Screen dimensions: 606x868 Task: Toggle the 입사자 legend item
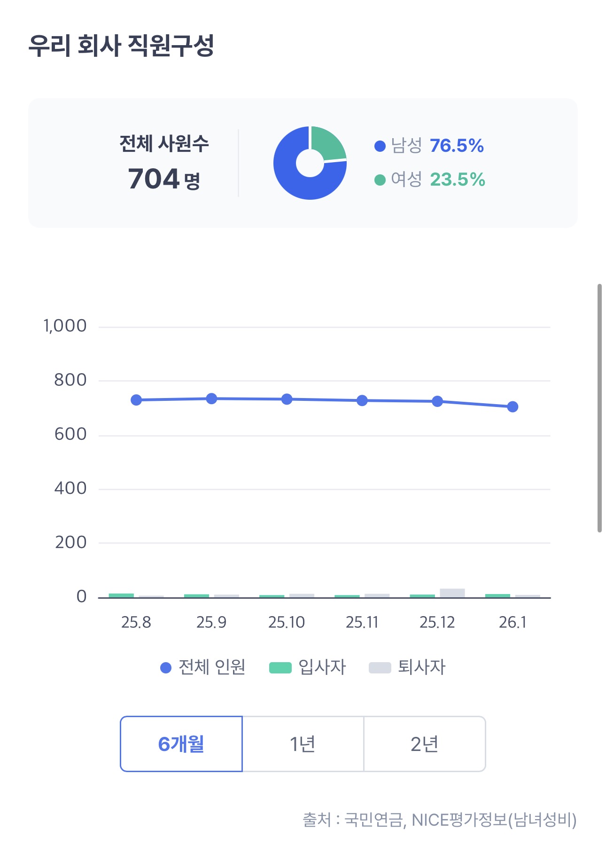[308, 667]
